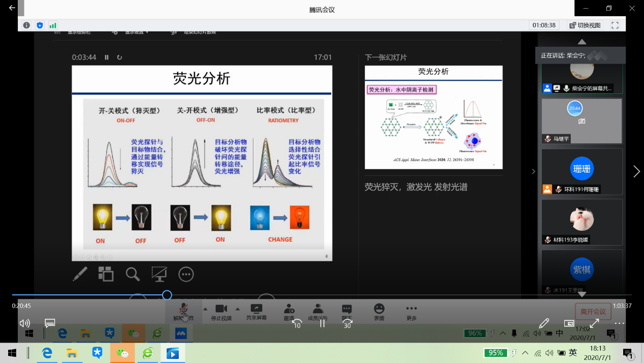Toggle the player volume speaker icon
Image resolution: width=644 pixels, height=363 pixels.
pyautogui.click(x=24, y=323)
